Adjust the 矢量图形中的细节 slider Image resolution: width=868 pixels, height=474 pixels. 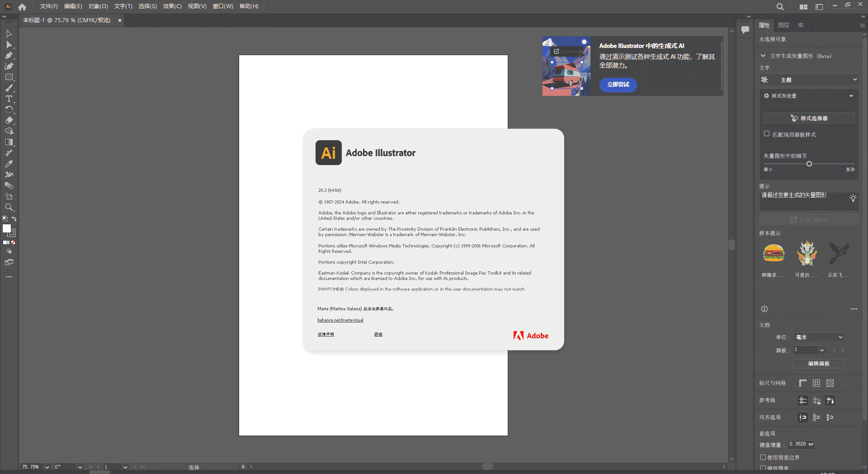pos(809,164)
